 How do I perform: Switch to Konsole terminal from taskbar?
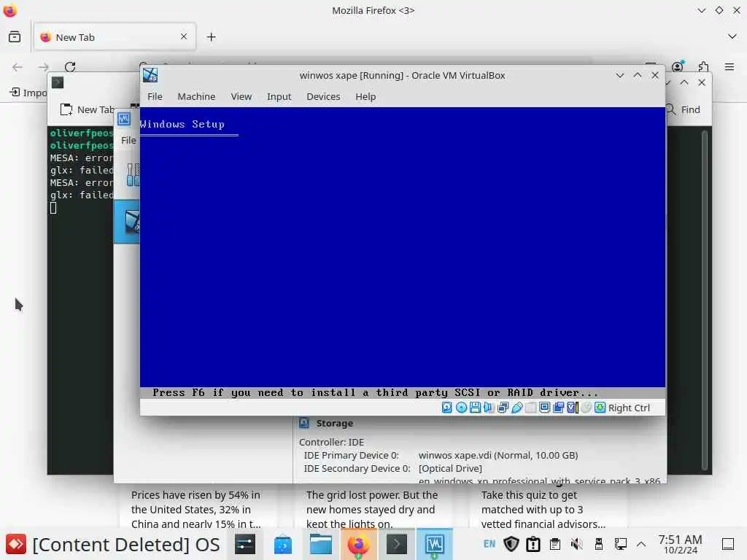pos(396,544)
